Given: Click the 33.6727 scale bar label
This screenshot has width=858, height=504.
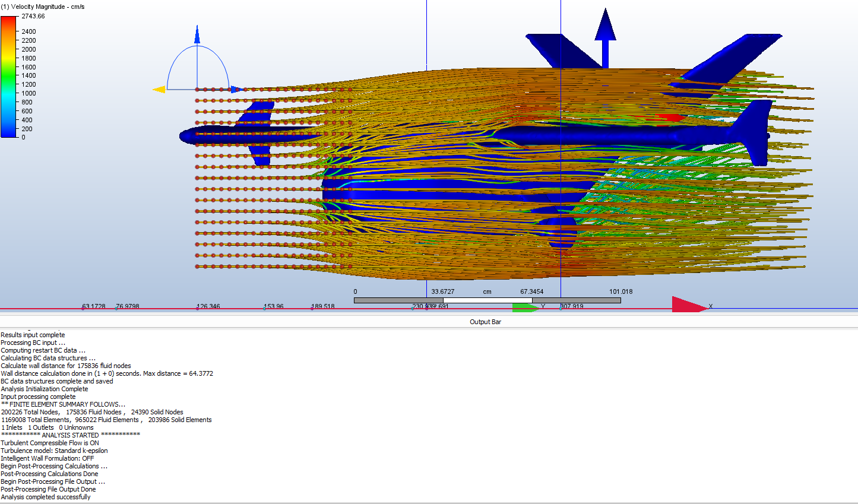Looking at the screenshot, I should coord(443,291).
